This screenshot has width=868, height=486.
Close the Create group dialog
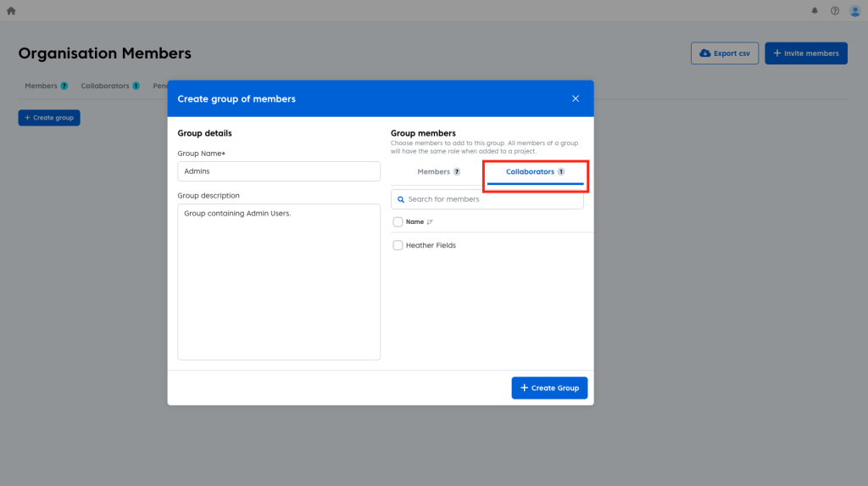coord(576,98)
